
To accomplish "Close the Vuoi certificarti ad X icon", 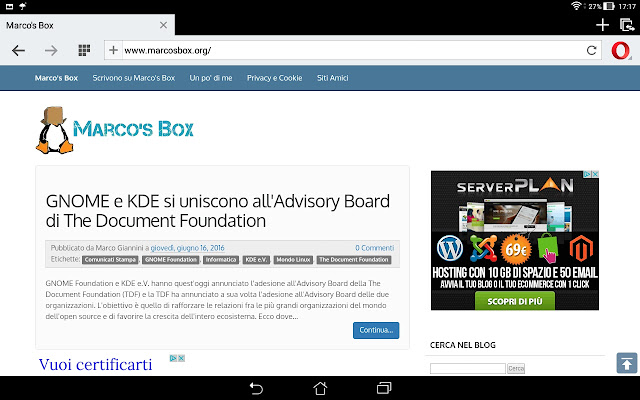I will click(x=182, y=358).
